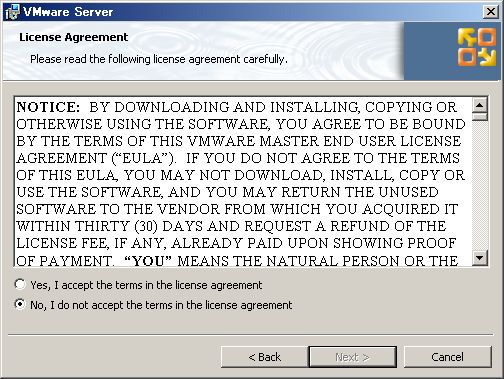Go back with the Back button
The width and height of the screenshot is (504, 379).
tap(264, 357)
